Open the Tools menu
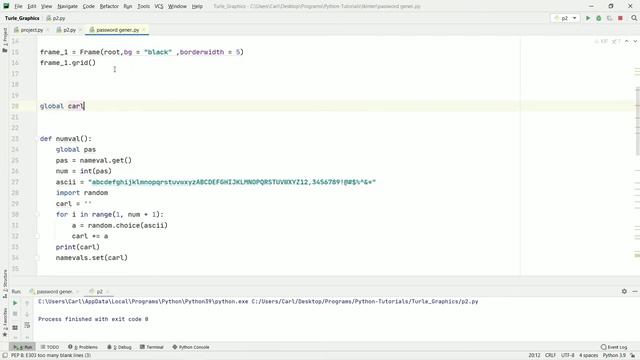Viewport: 640px width, 360px height. click(x=143, y=6)
